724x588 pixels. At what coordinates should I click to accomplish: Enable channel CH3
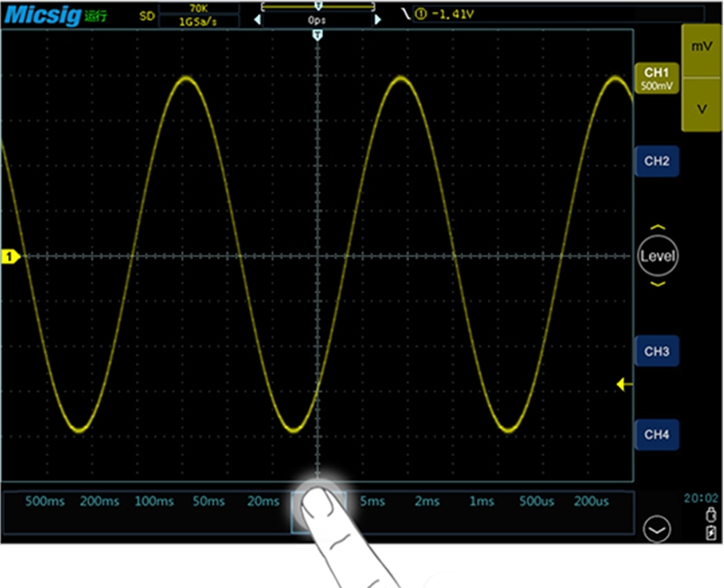click(x=657, y=352)
